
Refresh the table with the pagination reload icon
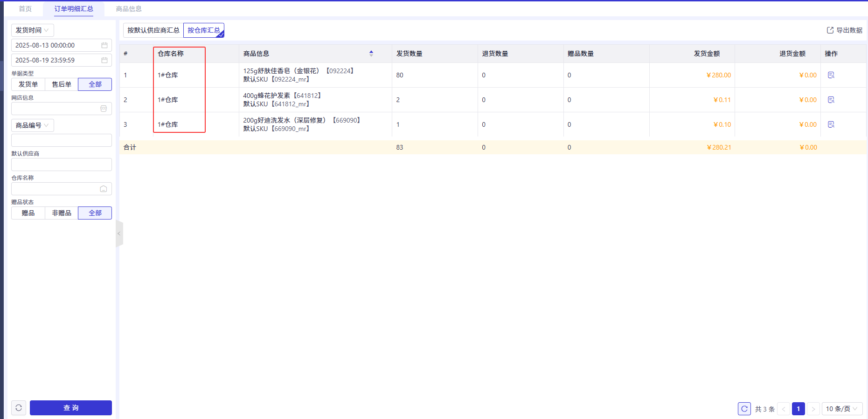[x=744, y=409]
